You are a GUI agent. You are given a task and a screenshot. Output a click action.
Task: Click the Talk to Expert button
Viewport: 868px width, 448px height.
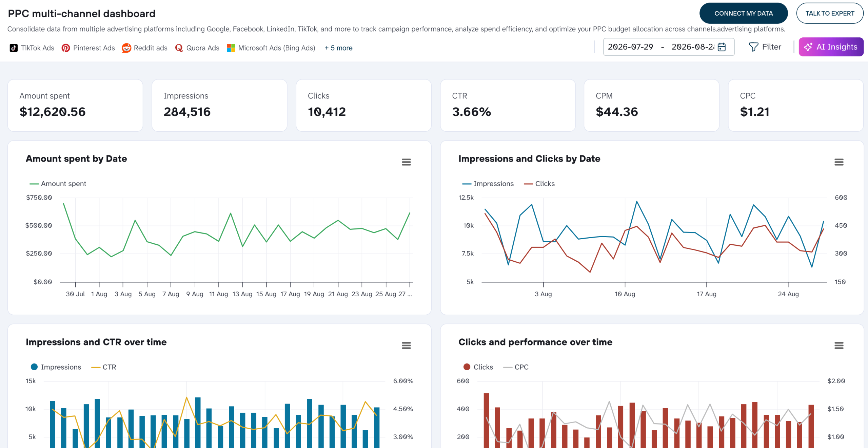[830, 13]
